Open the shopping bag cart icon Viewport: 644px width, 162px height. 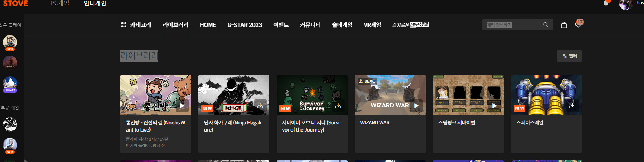pyautogui.click(x=564, y=25)
